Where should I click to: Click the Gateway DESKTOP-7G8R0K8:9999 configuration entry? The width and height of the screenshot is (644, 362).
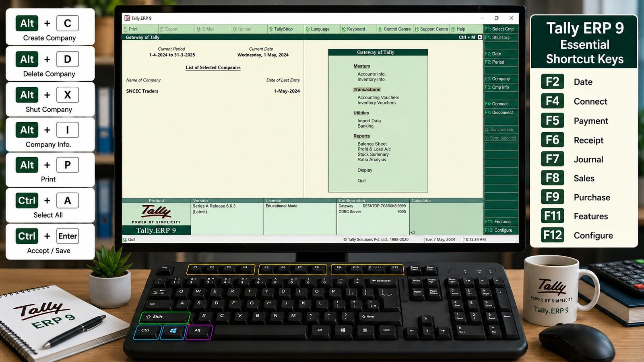tap(372, 206)
